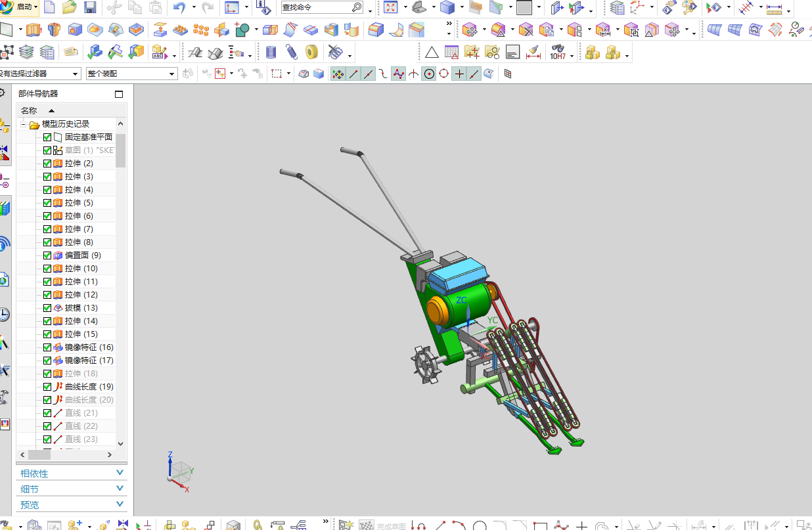Screen dimensions: 812x530
Task: Click the grey background color swatch icon
Action: click(x=524, y=8)
